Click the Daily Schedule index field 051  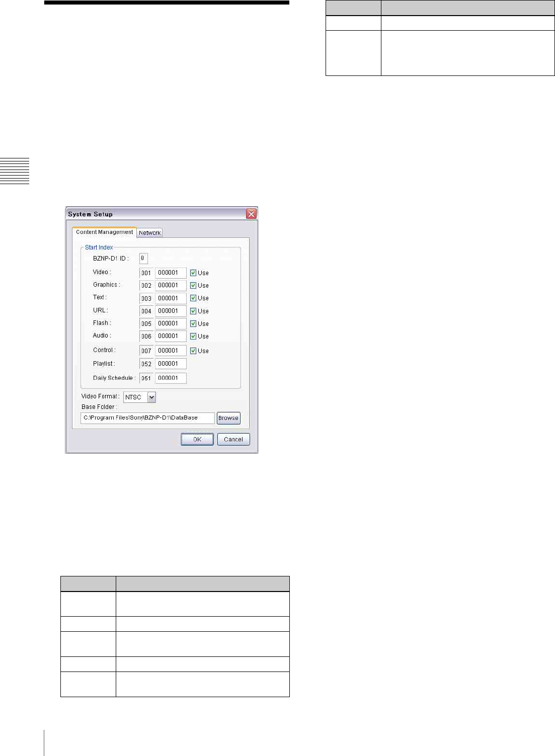click(x=146, y=378)
